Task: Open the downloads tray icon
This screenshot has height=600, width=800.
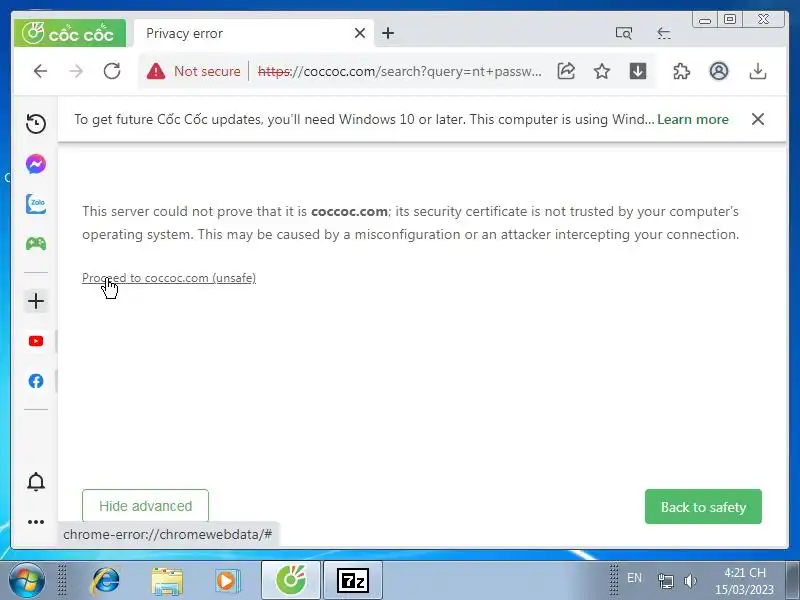Action: pyautogui.click(x=758, y=71)
